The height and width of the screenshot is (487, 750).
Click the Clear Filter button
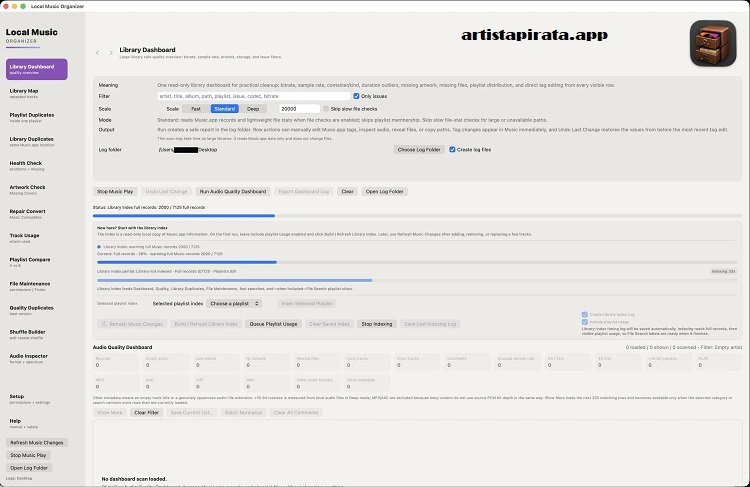pos(146,412)
